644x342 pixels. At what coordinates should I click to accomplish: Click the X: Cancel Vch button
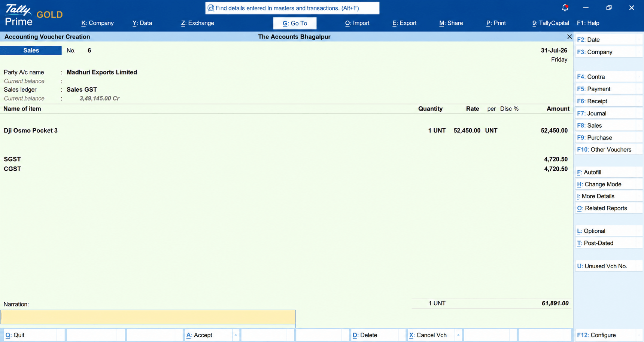click(x=431, y=335)
